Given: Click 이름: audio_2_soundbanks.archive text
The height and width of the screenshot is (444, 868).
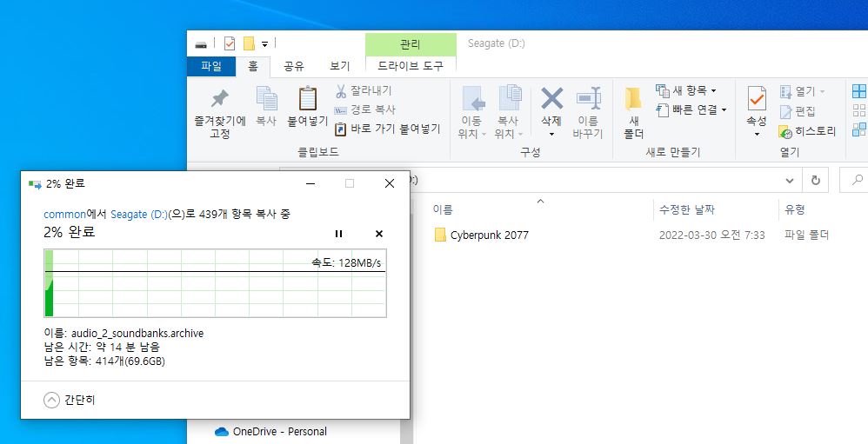Looking at the screenshot, I should point(124,334).
